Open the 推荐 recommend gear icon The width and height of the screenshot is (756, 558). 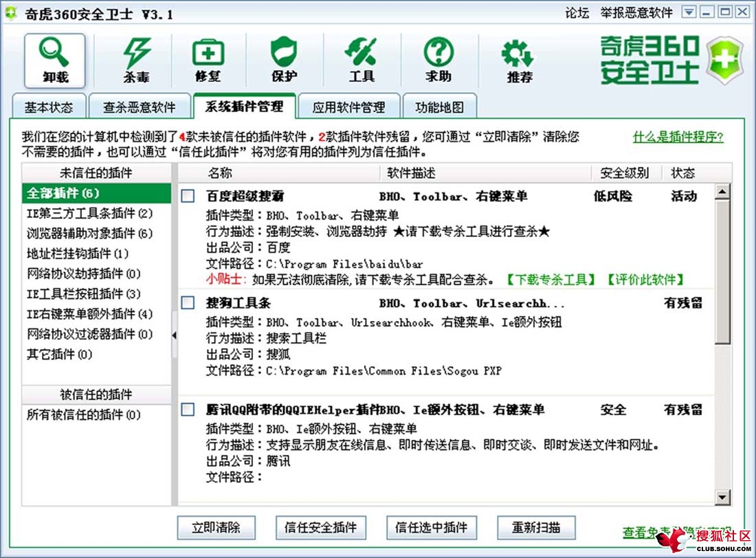click(x=519, y=60)
